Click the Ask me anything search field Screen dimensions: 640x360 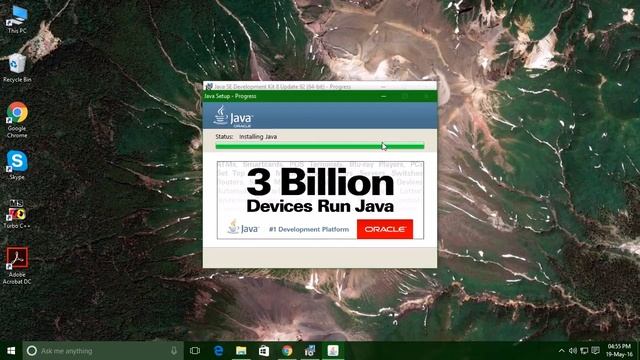pyautogui.click(x=103, y=351)
